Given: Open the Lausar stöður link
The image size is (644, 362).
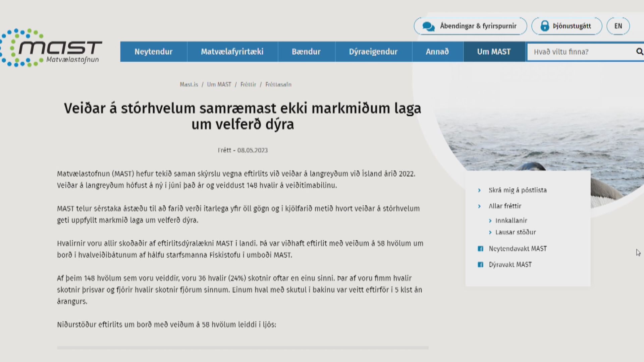Looking at the screenshot, I should [516, 232].
